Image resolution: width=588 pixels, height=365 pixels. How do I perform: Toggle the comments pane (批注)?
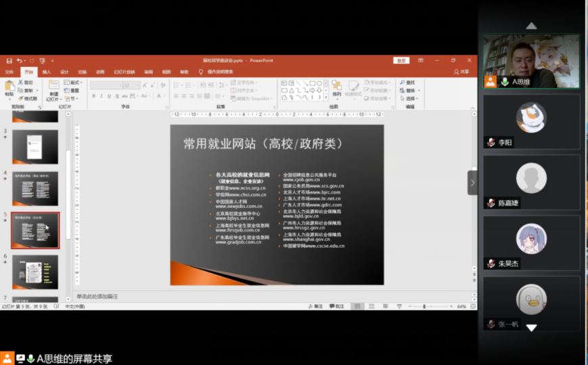coord(337,307)
